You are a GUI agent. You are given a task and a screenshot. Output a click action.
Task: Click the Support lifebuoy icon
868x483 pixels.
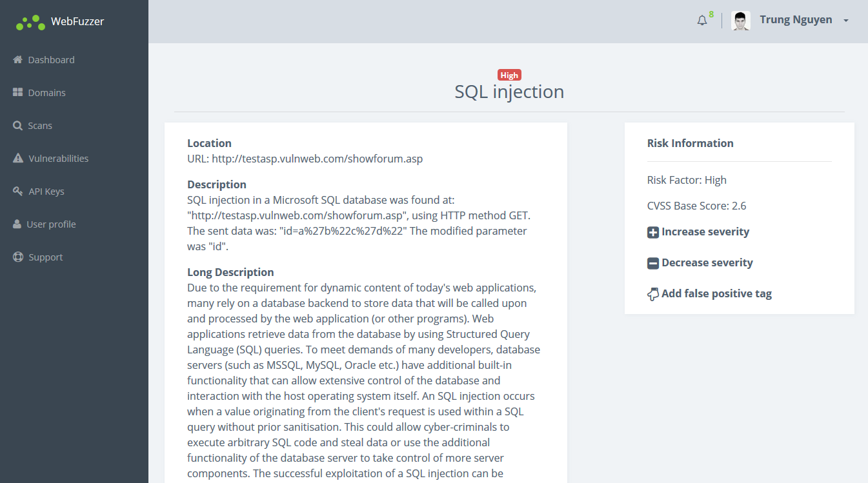pos(18,257)
